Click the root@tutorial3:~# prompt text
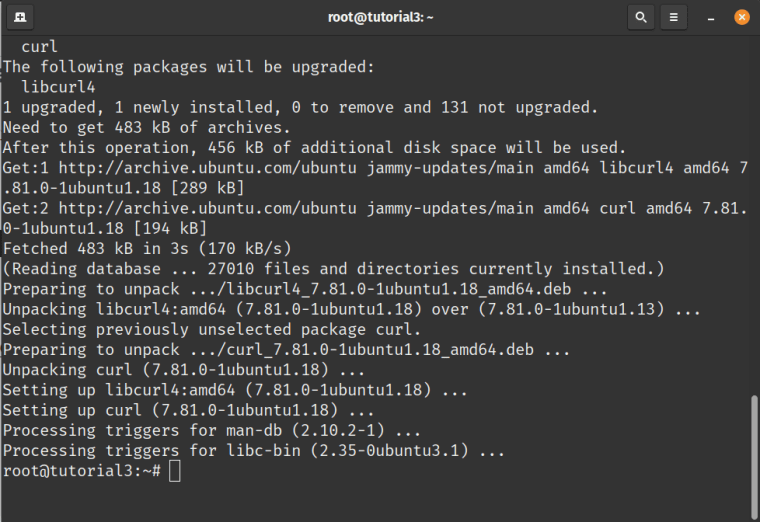The image size is (760, 522). tap(81, 471)
